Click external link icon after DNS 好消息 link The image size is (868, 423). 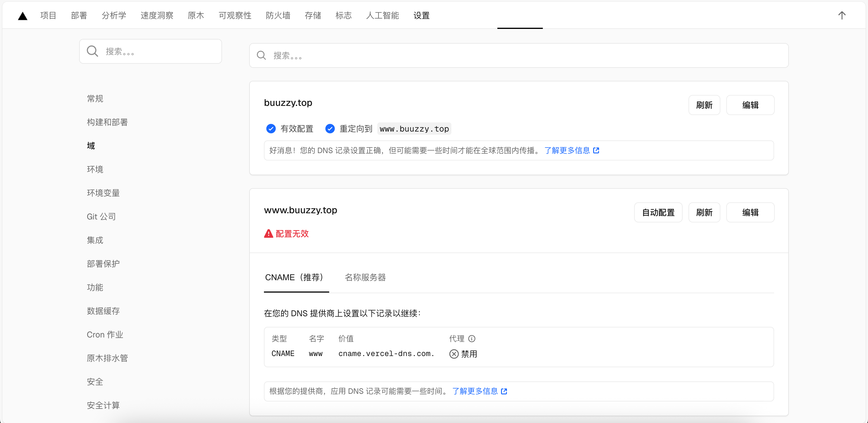tap(596, 150)
